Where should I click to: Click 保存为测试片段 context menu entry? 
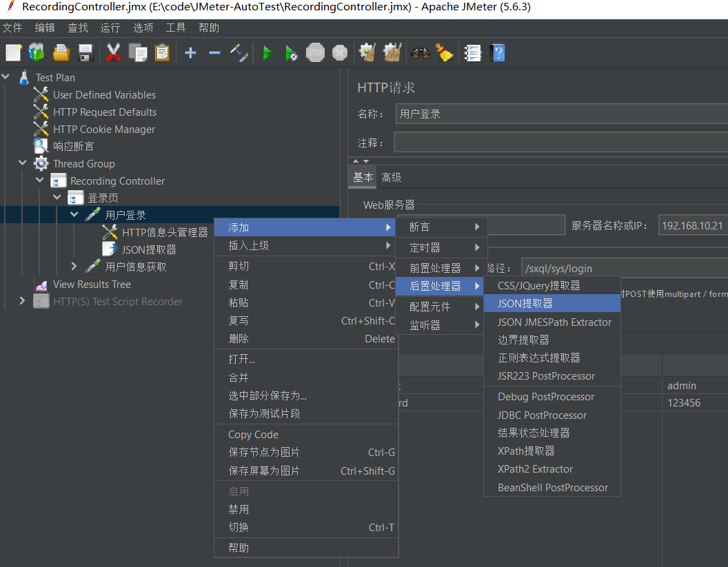[306, 413]
